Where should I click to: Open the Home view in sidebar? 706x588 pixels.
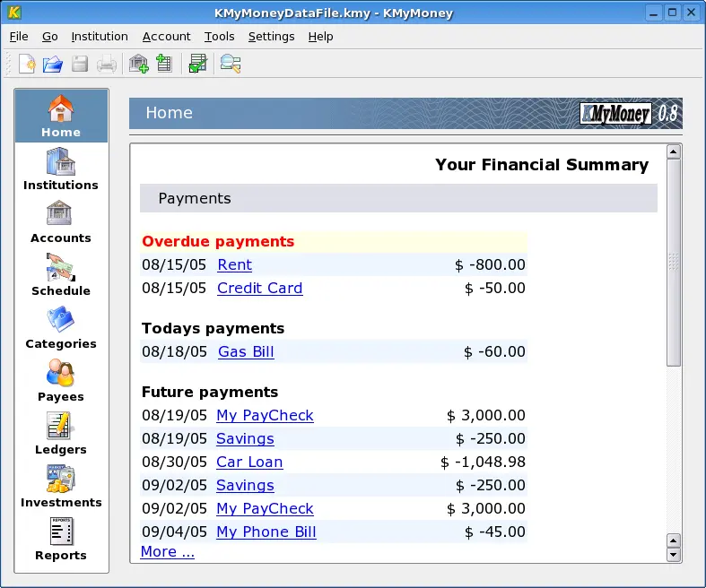(x=61, y=116)
